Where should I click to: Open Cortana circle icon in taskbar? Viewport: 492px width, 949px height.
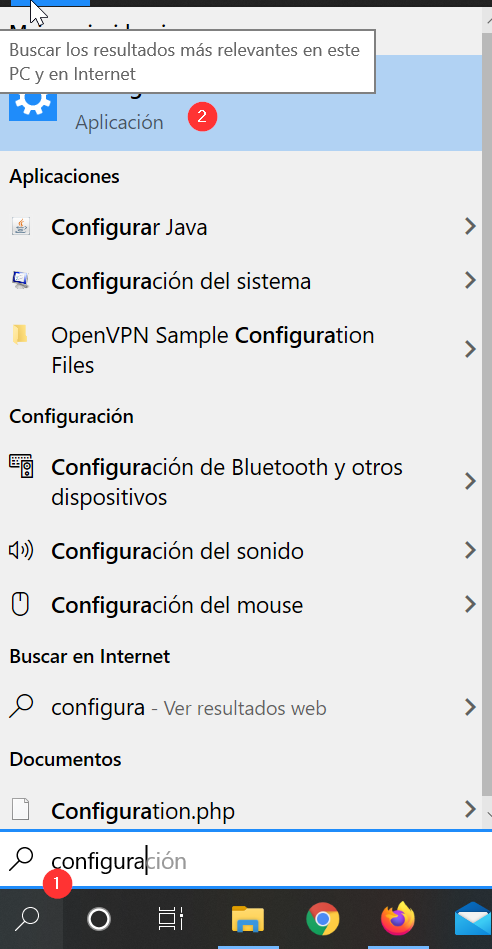click(99, 920)
